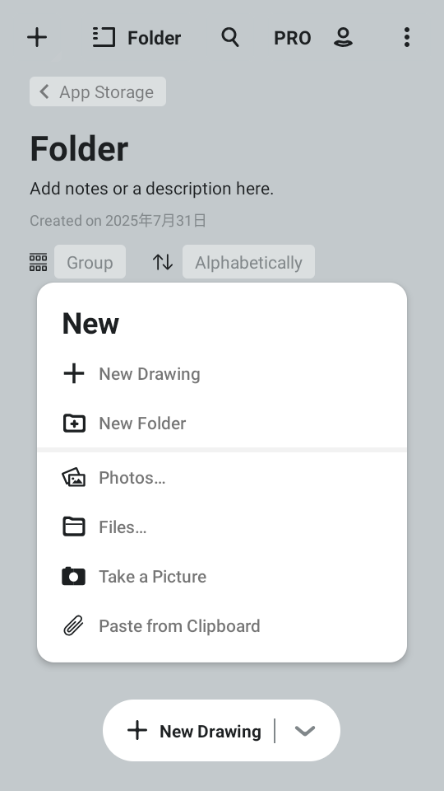Open the three-dot overflow menu
The image size is (444, 791).
point(407,37)
